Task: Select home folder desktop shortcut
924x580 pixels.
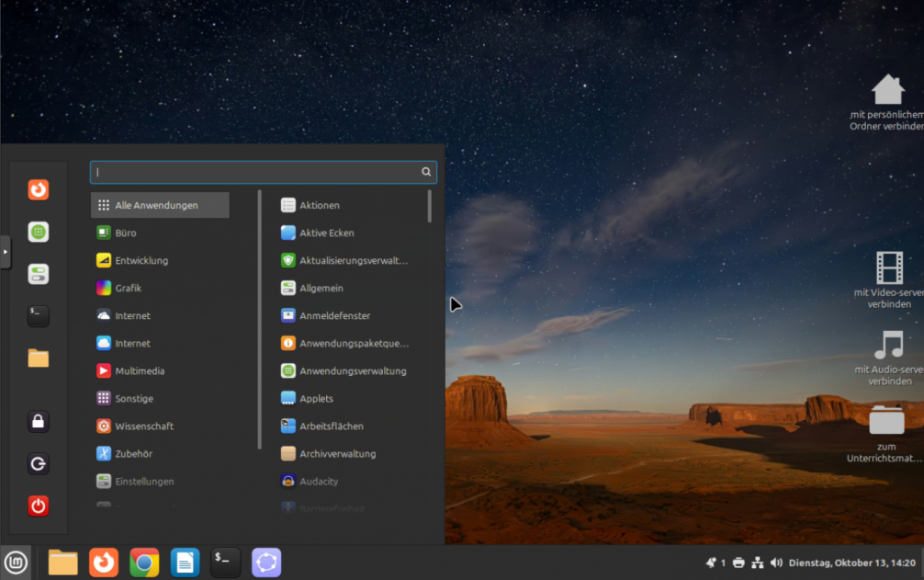Action: tap(887, 102)
